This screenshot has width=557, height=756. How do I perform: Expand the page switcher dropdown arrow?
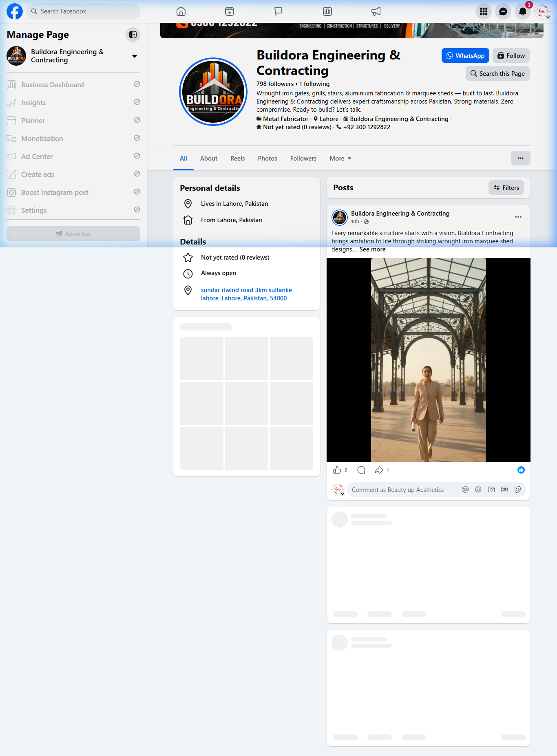coord(135,56)
